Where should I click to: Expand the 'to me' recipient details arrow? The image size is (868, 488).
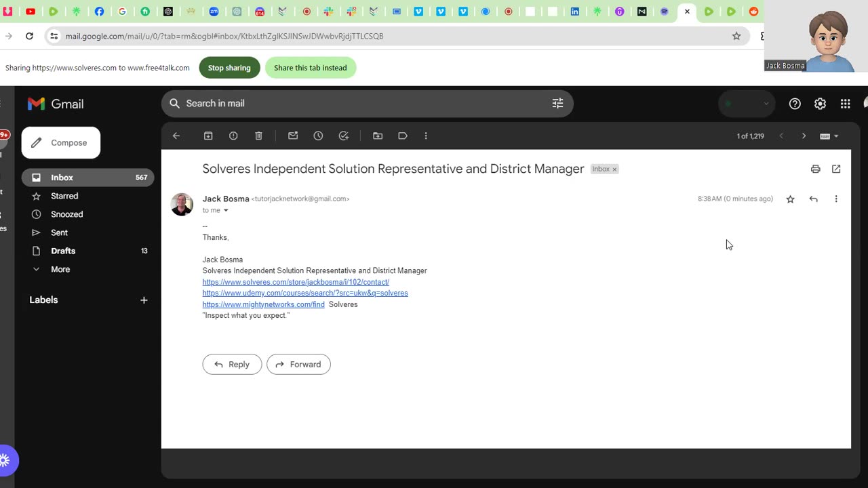[x=226, y=210]
